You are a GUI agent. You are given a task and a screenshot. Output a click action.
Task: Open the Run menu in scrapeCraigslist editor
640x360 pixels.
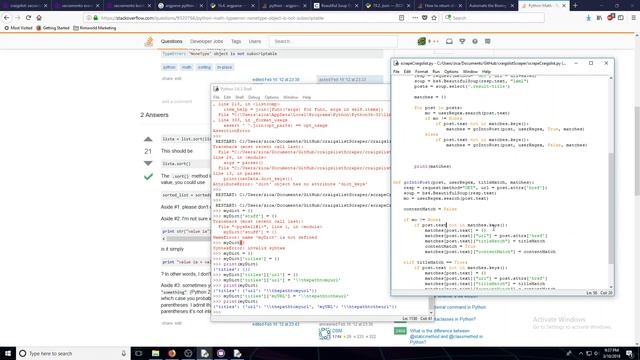tap(436, 71)
